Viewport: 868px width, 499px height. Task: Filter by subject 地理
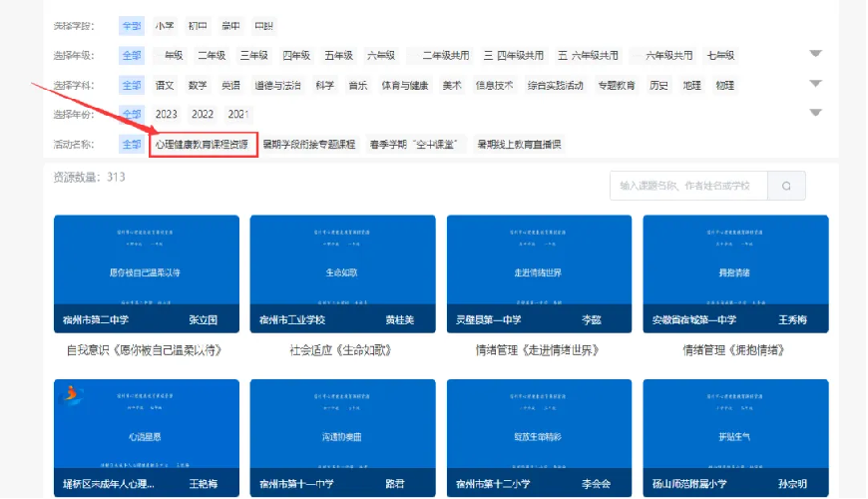pos(691,85)
